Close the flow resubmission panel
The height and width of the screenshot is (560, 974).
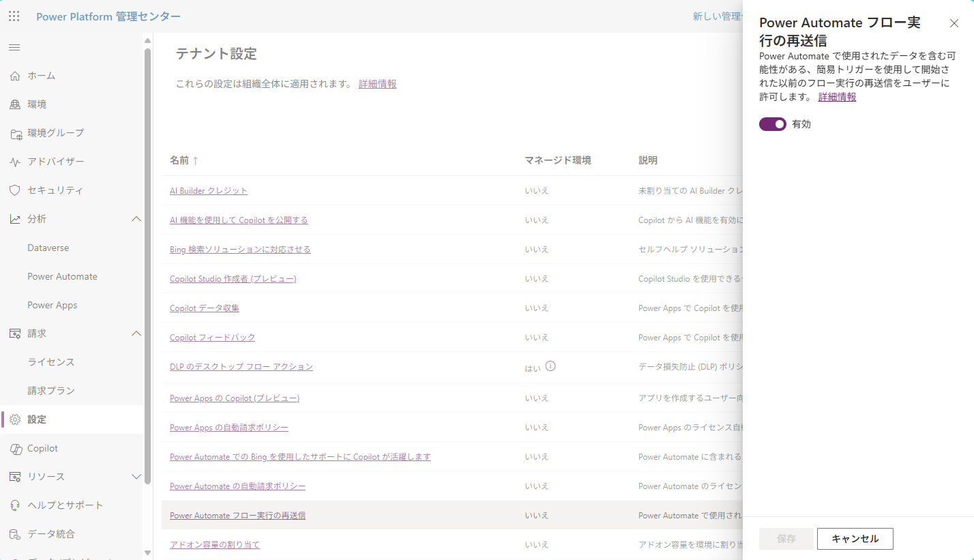954,23
